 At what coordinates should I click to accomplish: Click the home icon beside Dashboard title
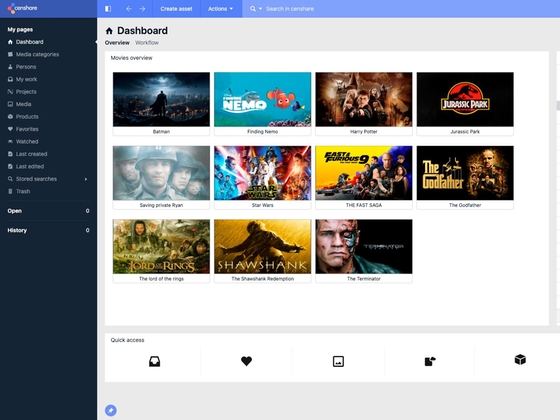pos(109,31)
